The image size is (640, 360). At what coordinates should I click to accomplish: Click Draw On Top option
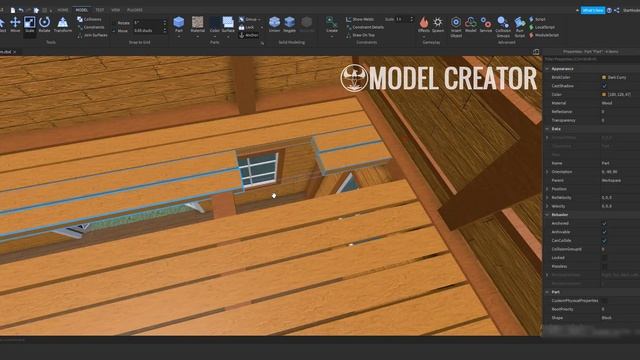pyautogui.click(x=360, y=35)
